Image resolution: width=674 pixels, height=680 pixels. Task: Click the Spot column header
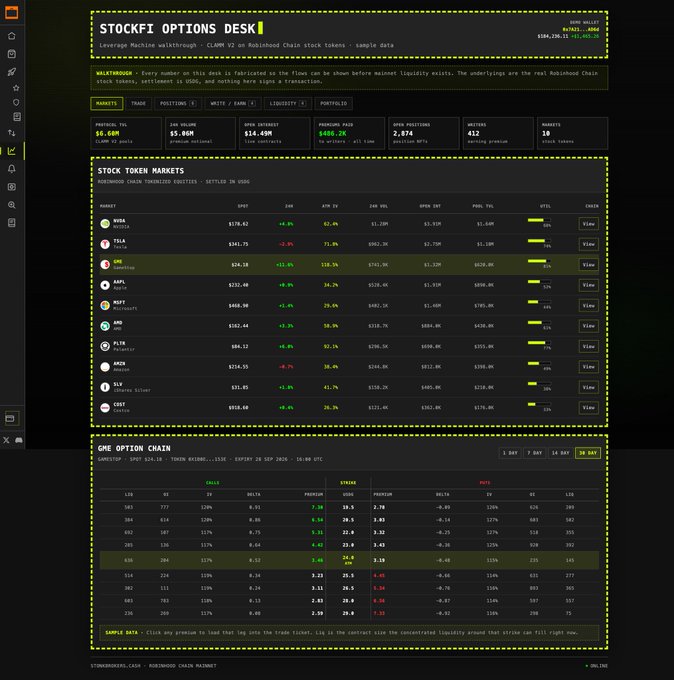pyautogui.click(x=243, y=206)
